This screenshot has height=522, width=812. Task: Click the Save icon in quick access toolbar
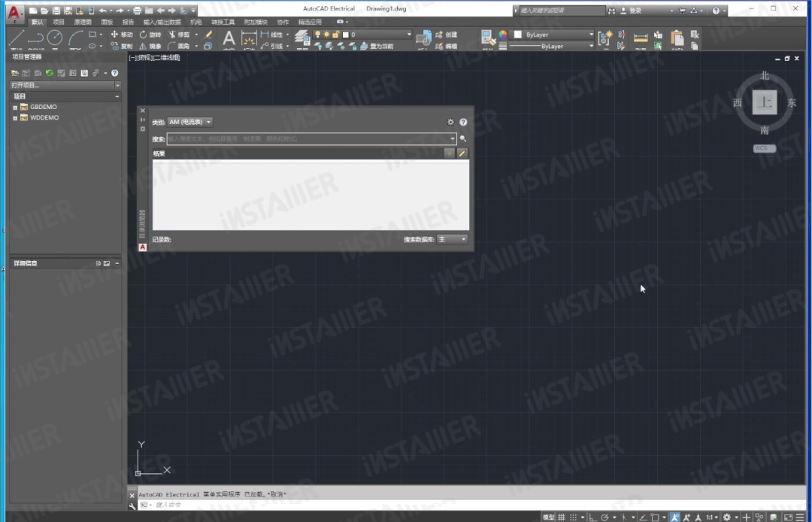point(56,11)
